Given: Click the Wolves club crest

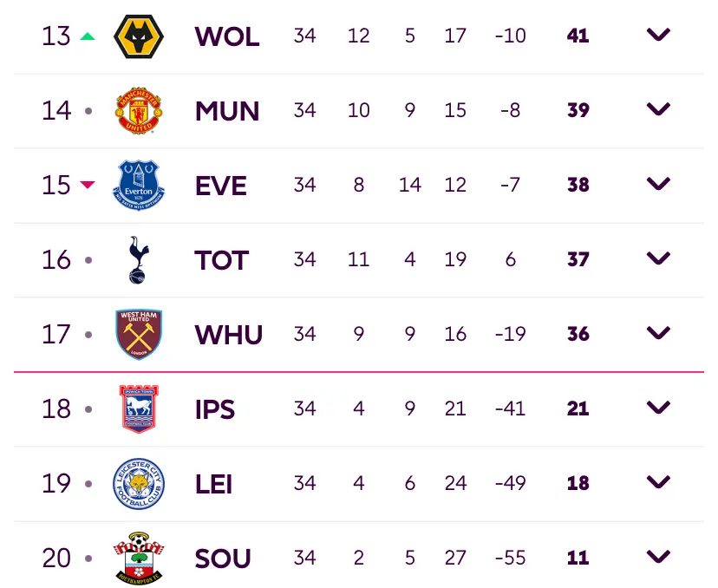Looking at the screenshot, I should (x=139, y=36).
